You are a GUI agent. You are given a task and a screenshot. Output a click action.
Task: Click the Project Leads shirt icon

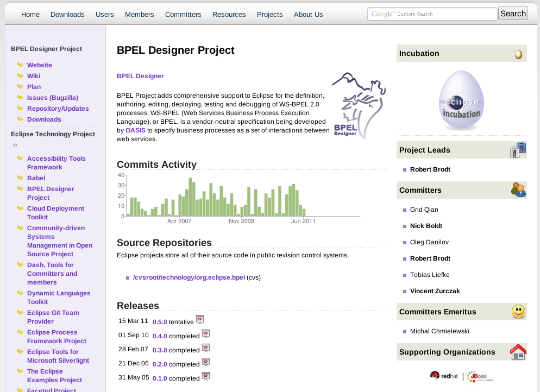[x=518, y=150]
